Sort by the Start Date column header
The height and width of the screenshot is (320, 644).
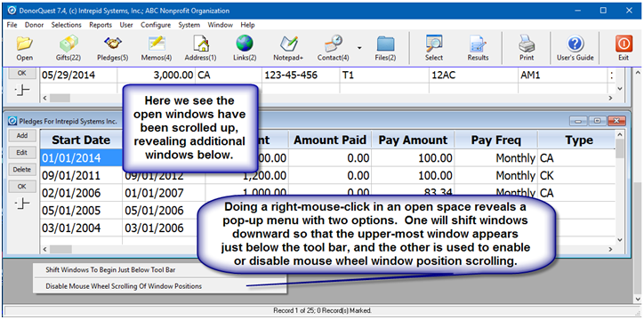tap(81, 140)
